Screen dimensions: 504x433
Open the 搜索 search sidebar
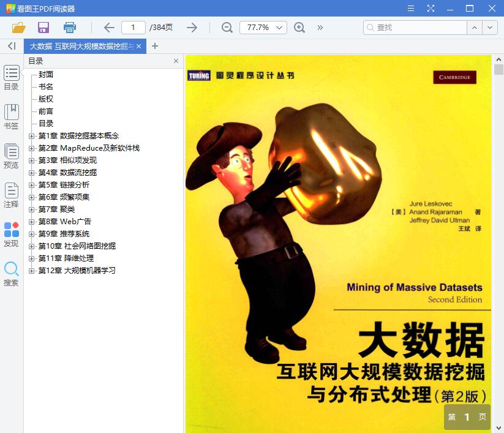(x=11, y=274)
